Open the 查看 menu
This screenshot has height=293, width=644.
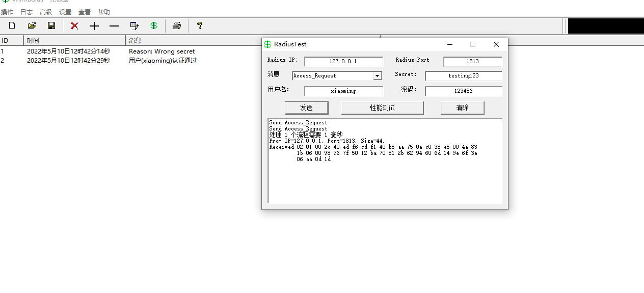pos(85,12)
